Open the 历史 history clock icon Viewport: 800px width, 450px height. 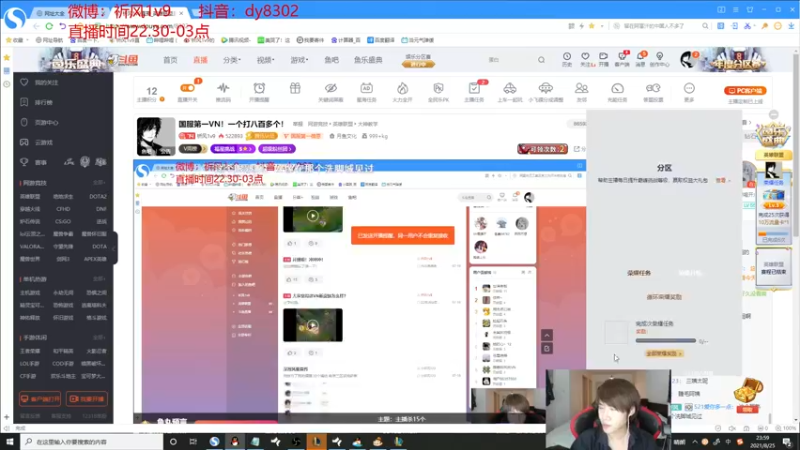pyautogui.click(x=566, y=57)
